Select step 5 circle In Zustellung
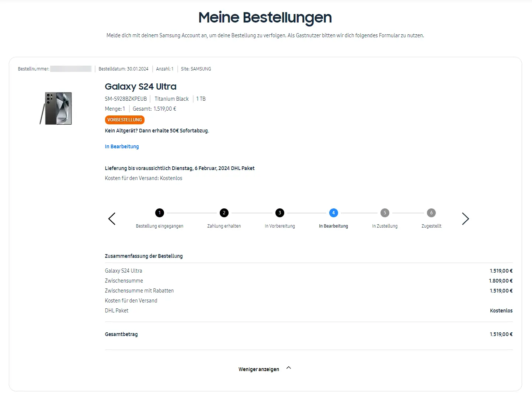The width and height of the screenshot is (532, 398). pos(385,213)
